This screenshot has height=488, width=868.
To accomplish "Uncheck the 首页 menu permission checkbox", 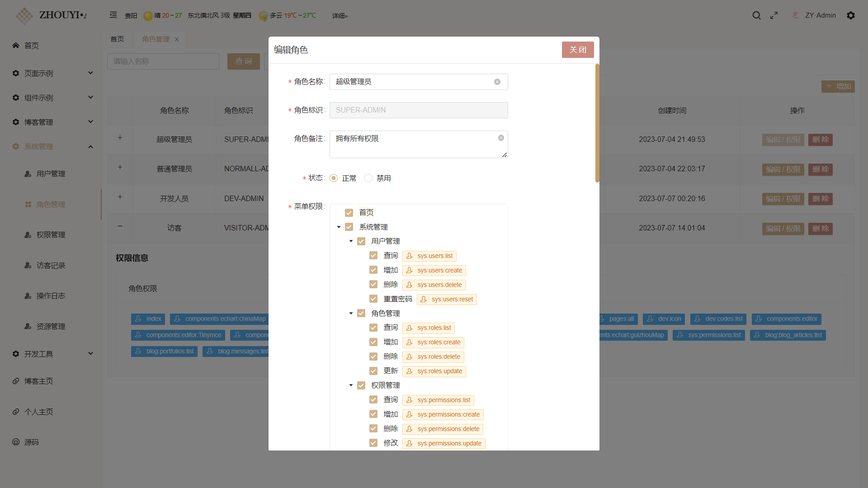I will tap(349, 213).
